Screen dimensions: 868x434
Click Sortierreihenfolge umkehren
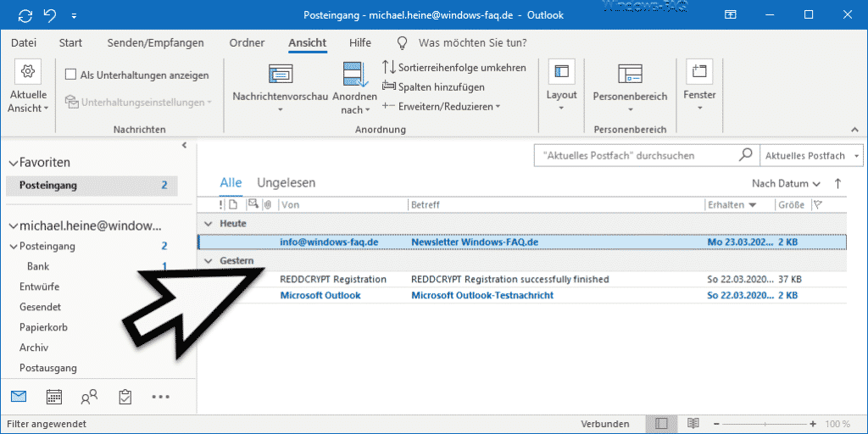tap(454, 68)
